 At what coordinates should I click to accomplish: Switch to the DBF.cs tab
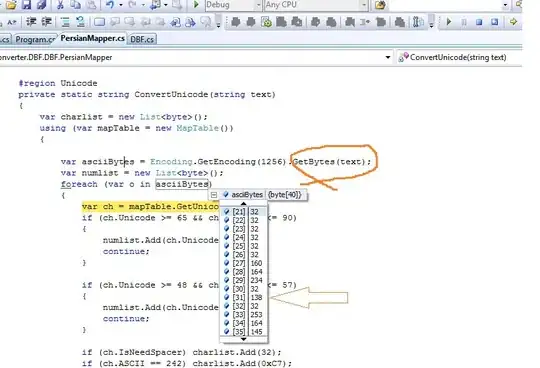click(142, 40)
